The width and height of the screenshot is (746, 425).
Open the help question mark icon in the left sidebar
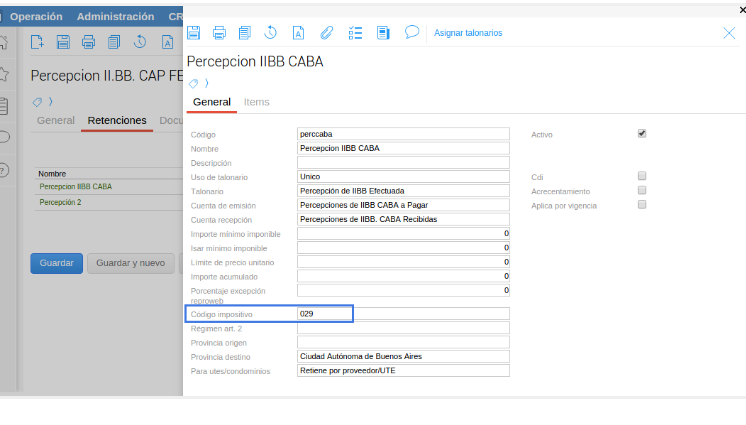tap(4, 170)
